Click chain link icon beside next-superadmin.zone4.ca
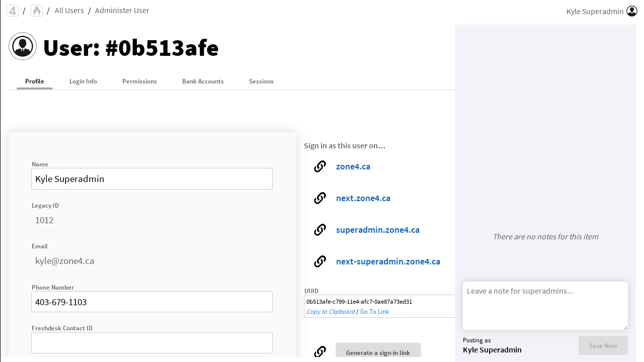The image size is (644, 362). tap(320, 261)
